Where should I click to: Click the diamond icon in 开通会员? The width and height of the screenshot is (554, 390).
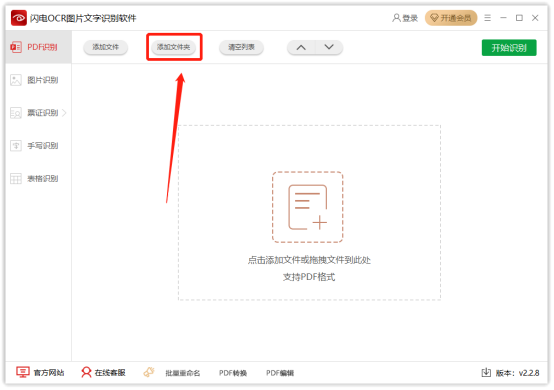point(434,18)
